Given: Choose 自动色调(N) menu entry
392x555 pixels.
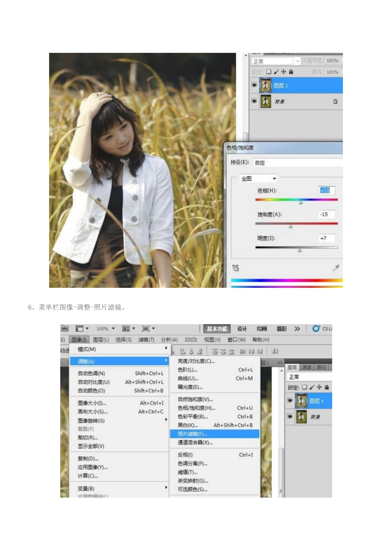Looking at the screenshot, I should [119, 373].
